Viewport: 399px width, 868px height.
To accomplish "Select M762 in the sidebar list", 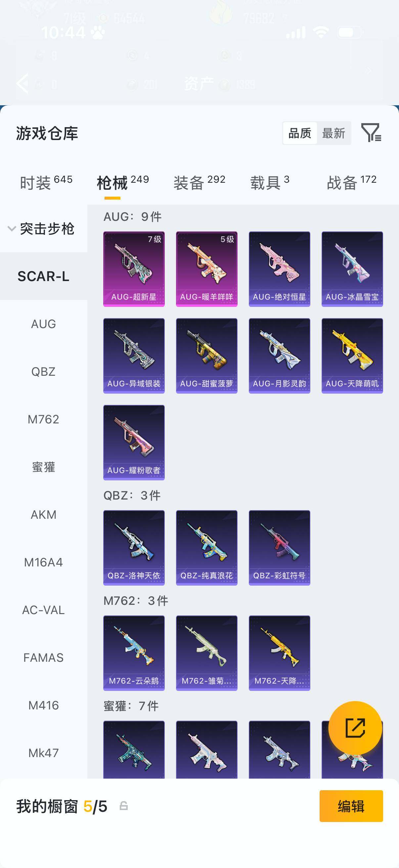I will [43, 419].
